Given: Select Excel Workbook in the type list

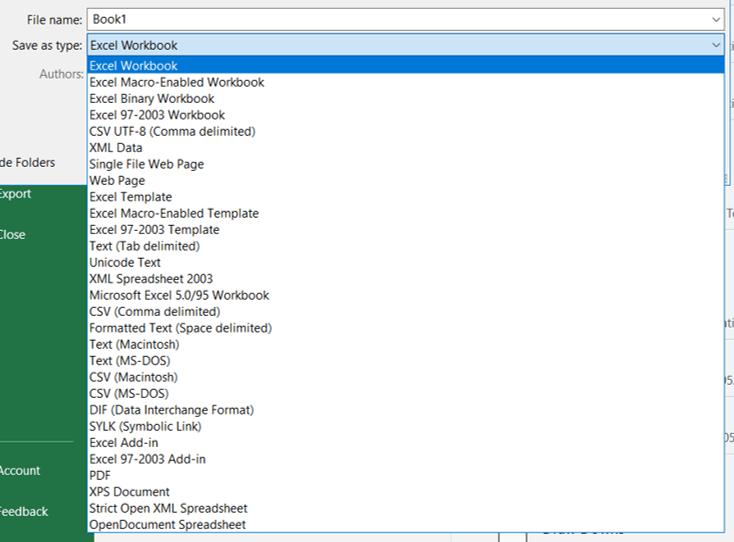Looking at the screenshot, I should tap(406, 66).
